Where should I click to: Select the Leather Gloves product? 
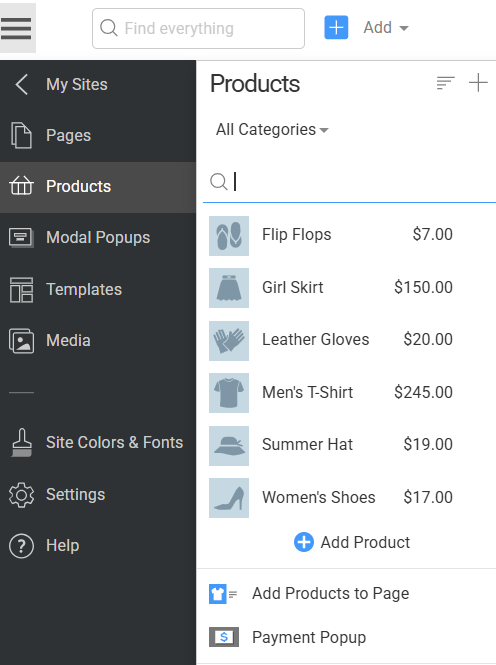tap(331, 340)
